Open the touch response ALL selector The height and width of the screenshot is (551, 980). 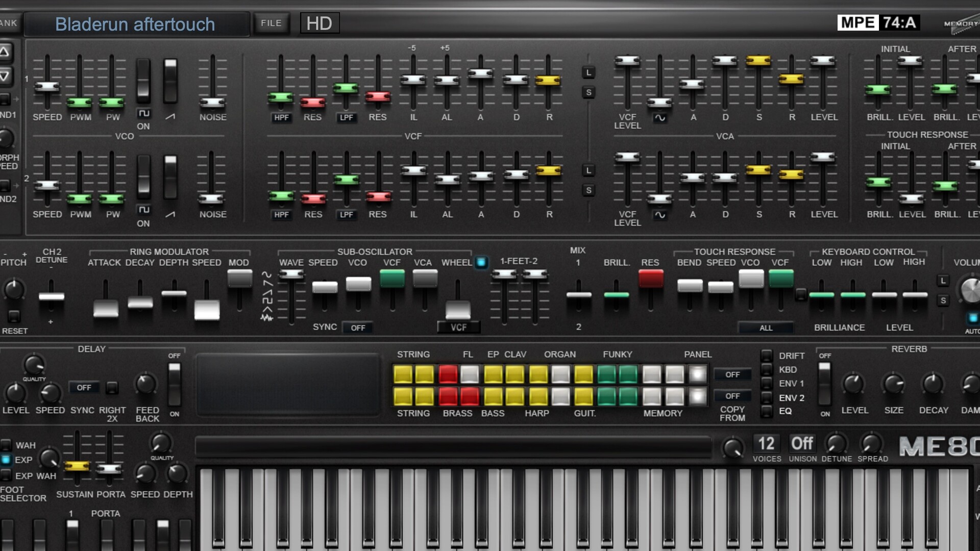pos(765,328)
